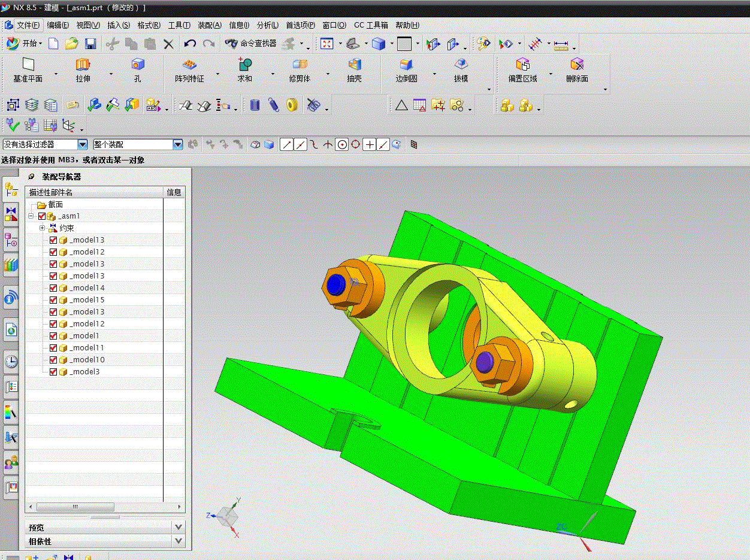750x560 pixels.
Task: Click the blue coil spring icon
Action: pyautogui.click(x=255, y=105)
